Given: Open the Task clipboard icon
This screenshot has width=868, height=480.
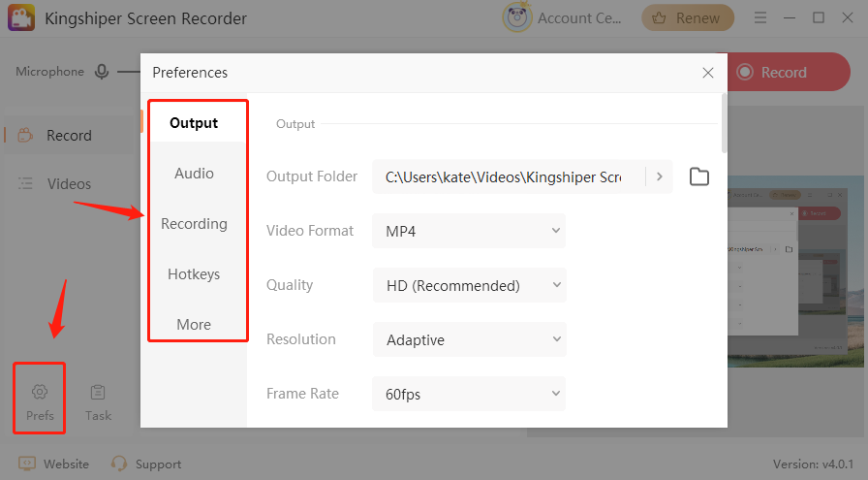Looking at the screenshot, I should [98, 392].
